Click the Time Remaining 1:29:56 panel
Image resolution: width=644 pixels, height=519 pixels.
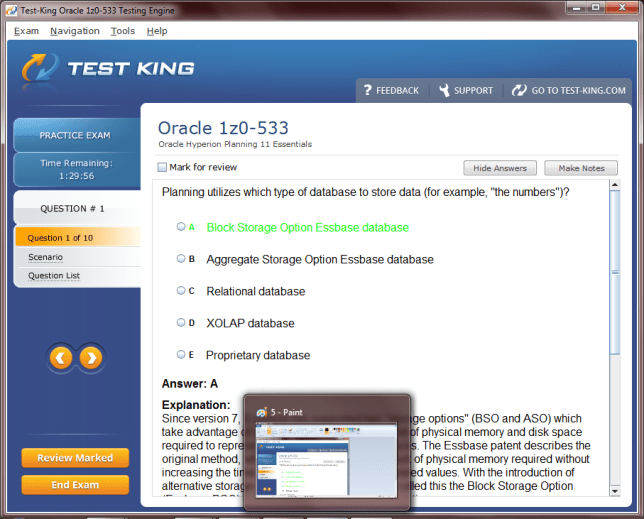pyautogui.click(x=77, y=170)
